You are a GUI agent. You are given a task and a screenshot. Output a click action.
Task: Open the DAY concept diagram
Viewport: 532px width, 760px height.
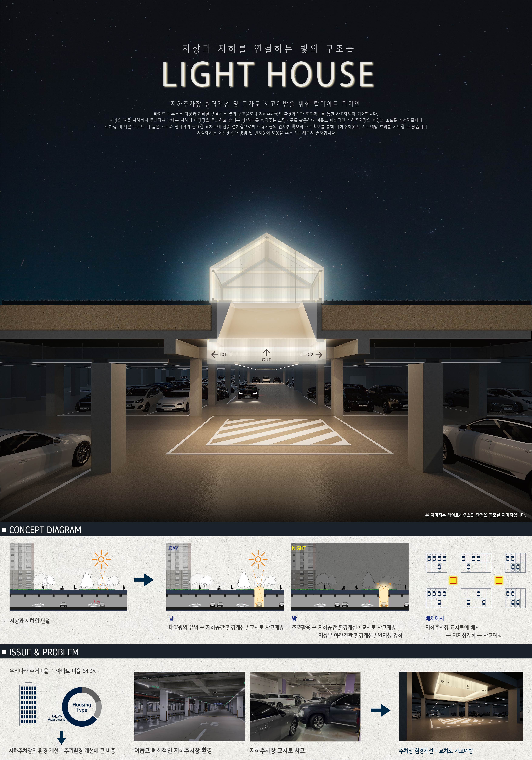click(225, 577)
